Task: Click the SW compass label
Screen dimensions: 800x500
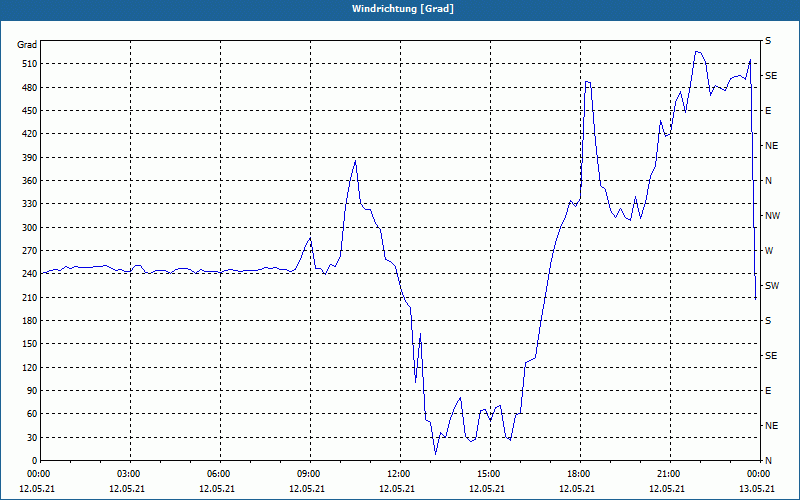Action: click(772, 286)
